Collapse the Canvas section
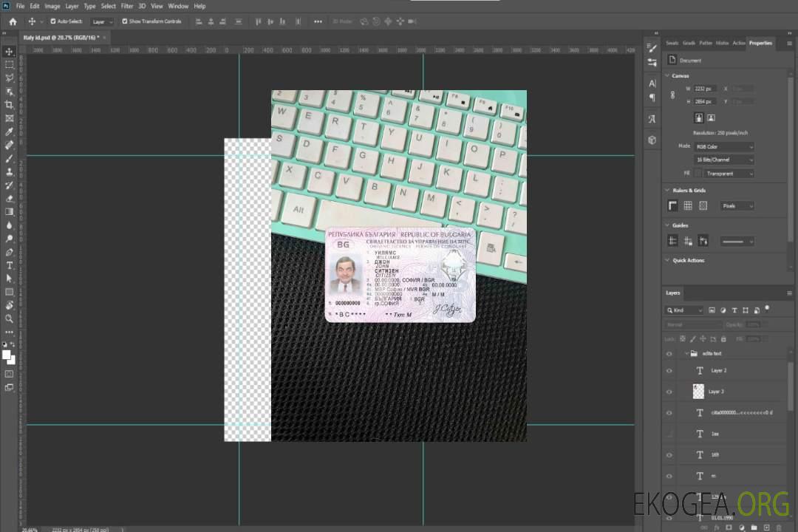Image resolution: width=798 pixels, height=532 pixels. point(667,75)
